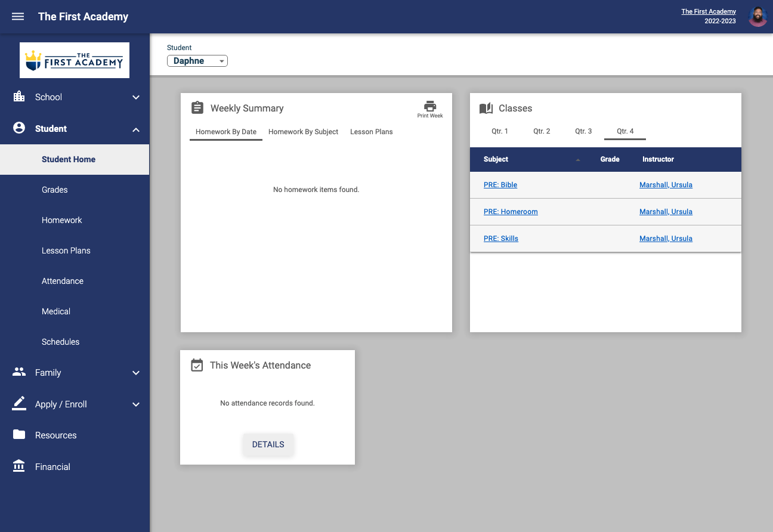Select the Homework By Date tab
The width and height of the screenshot is (773, 532).
pos(226,132)
